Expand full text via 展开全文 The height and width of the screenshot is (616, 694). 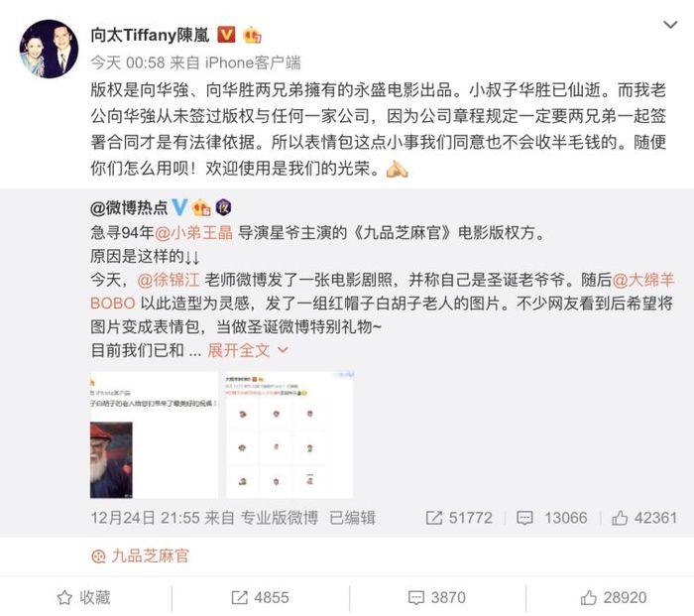(239, 350)
